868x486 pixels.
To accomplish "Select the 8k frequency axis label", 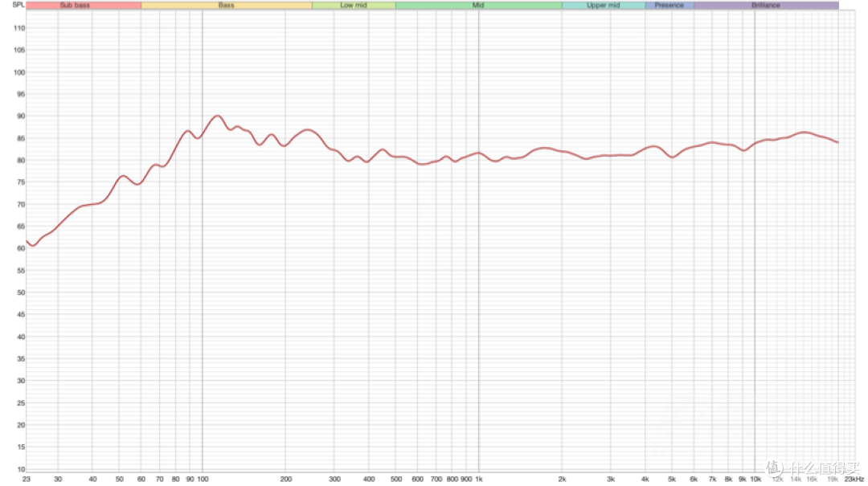I will tap(728, 479).
